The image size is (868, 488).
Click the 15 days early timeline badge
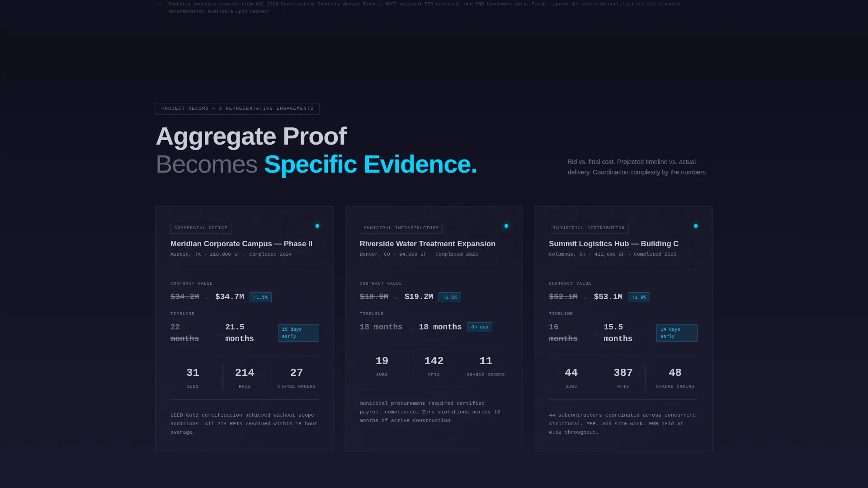pos(298,333)
